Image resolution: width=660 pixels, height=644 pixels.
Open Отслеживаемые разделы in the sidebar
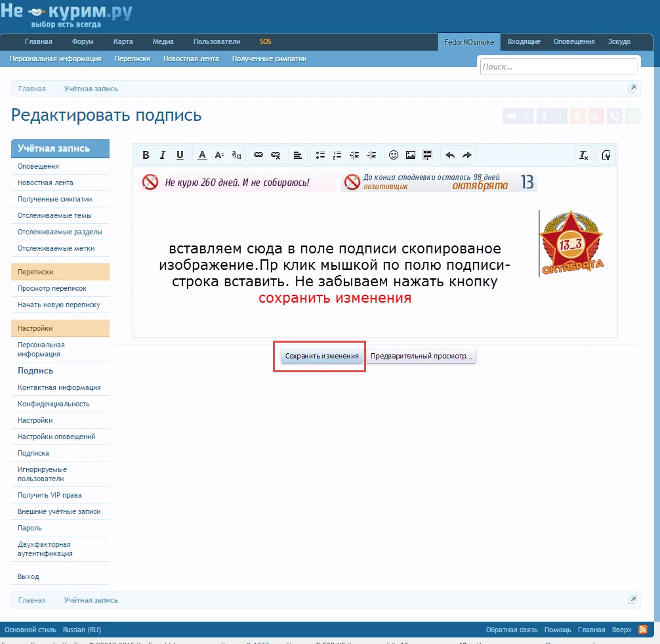[60, 232]
